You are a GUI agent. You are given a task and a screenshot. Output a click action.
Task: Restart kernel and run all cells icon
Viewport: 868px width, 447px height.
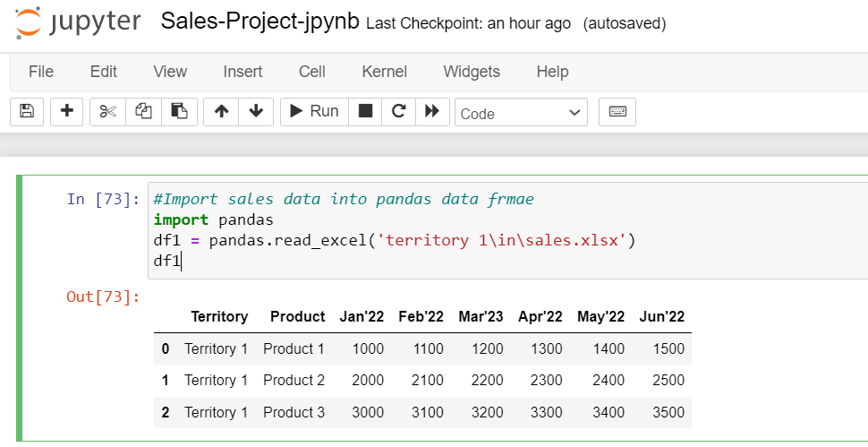click(x=432, y=112)
